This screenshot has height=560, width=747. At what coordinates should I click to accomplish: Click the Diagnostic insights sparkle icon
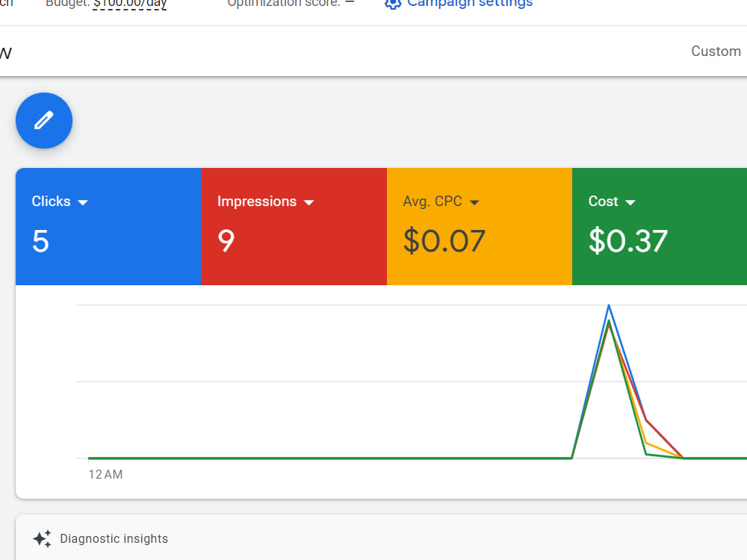tap(43, 538)
